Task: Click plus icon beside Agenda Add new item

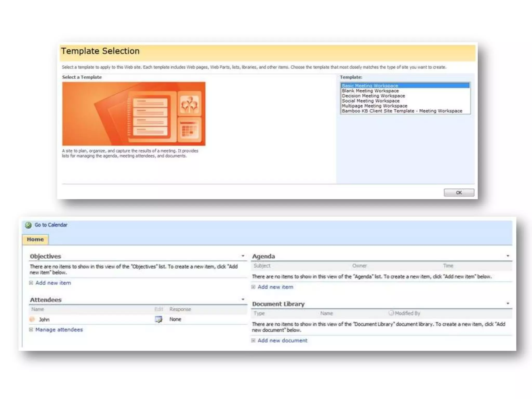Action: click(253, 287)
